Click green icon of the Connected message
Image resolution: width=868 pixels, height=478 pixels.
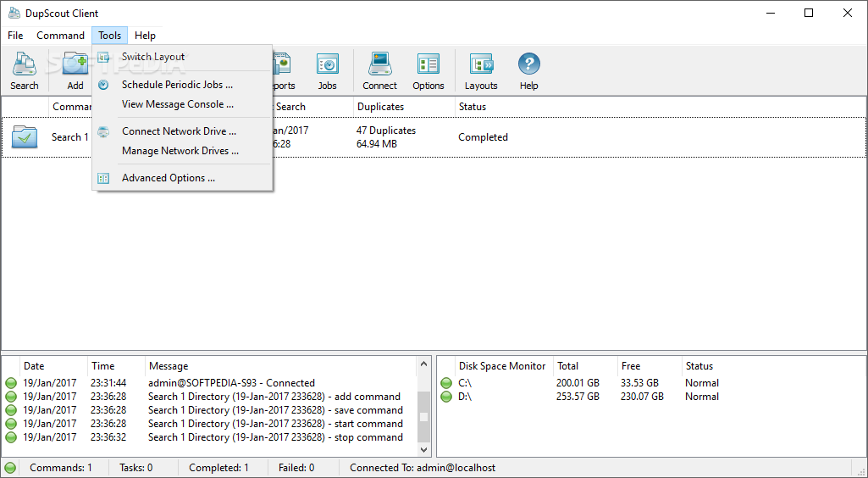click(x=10, y=383)
